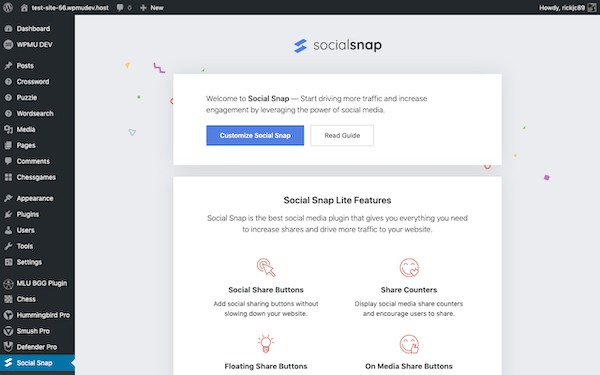This screenshot has width=600, height=375.
Task: Click the Tools wrench icon
Action: tap(8, 246)
